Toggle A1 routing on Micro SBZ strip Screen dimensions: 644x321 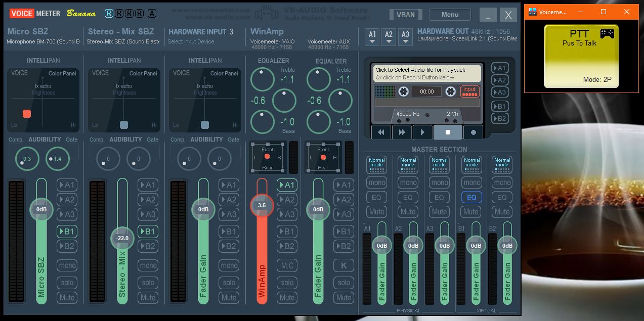tap(67, 185)
